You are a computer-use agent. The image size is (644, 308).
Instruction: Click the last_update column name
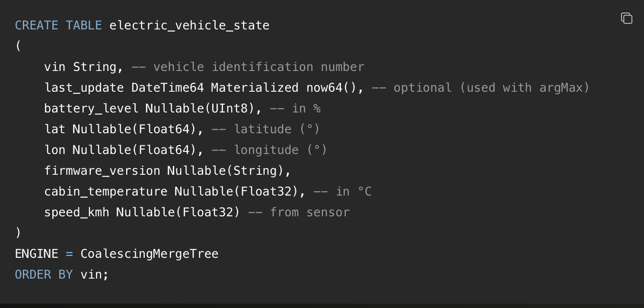tap(84, 87)
